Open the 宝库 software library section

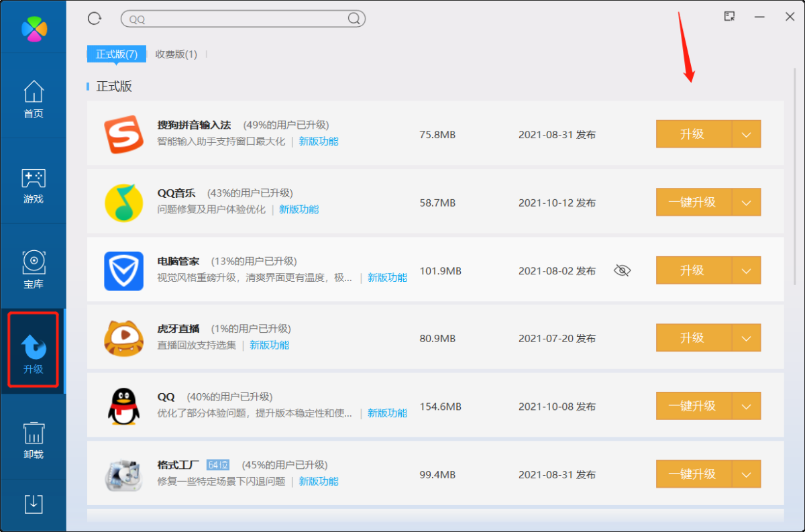point(34,270)
